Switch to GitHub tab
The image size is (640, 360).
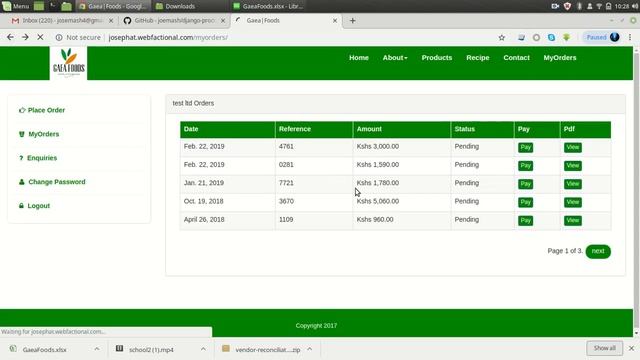[175, 20]
